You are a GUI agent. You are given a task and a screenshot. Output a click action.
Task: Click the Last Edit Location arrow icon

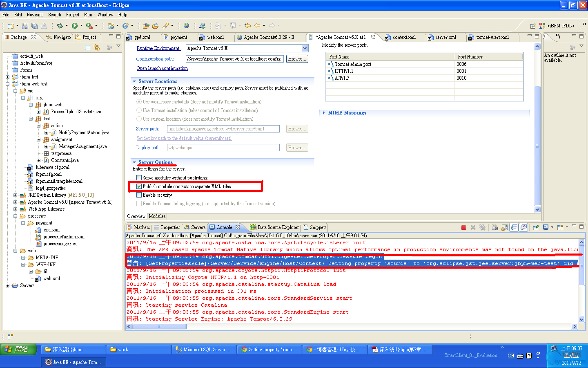[247, 26]
